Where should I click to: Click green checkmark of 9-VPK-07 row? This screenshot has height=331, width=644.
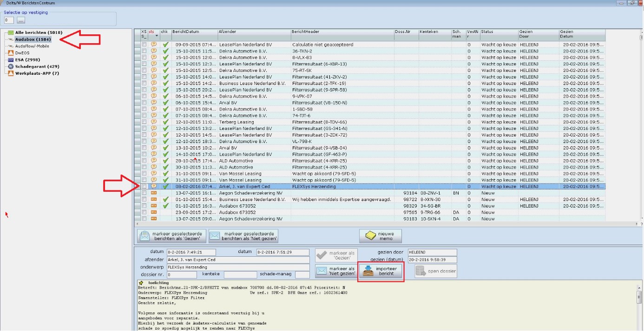(165, 96)
